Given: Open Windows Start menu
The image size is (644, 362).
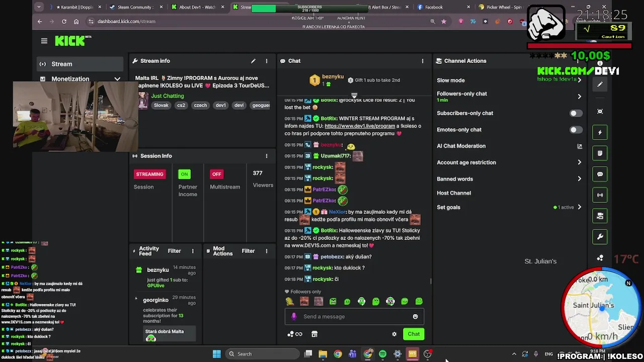Looking at the screenshot, I should pos(217,354).
